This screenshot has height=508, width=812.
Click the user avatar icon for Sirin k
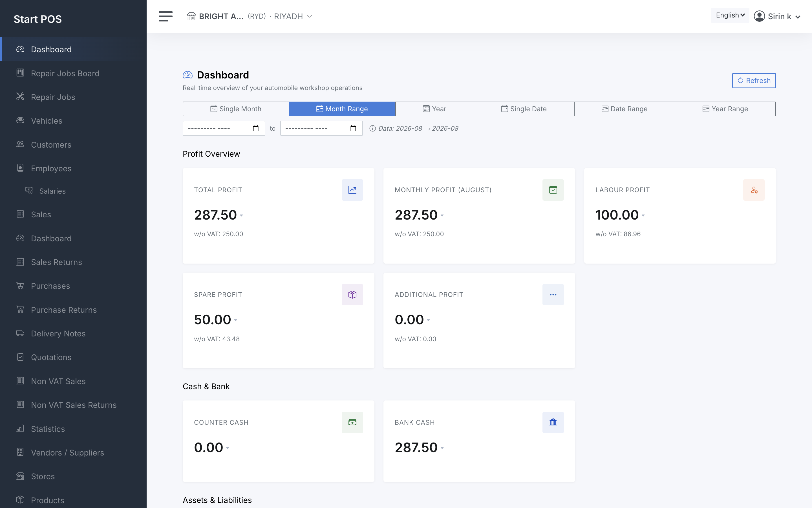coord(759,16)
